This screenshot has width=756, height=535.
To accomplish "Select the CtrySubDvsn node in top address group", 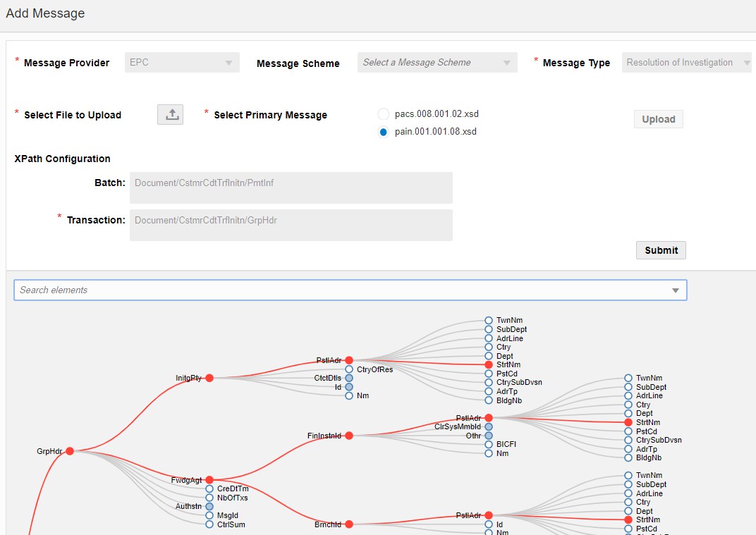I will 489,382.
